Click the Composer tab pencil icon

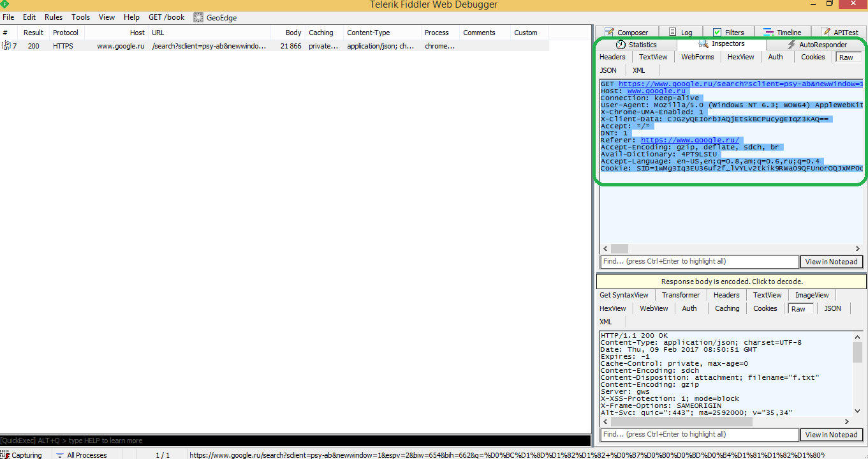(x=609, y=32)
